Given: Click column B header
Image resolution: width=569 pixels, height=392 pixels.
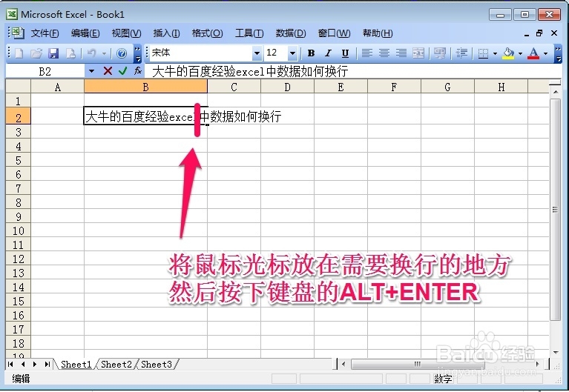Looking at the screenshot, I should click(x=145, y=87).
